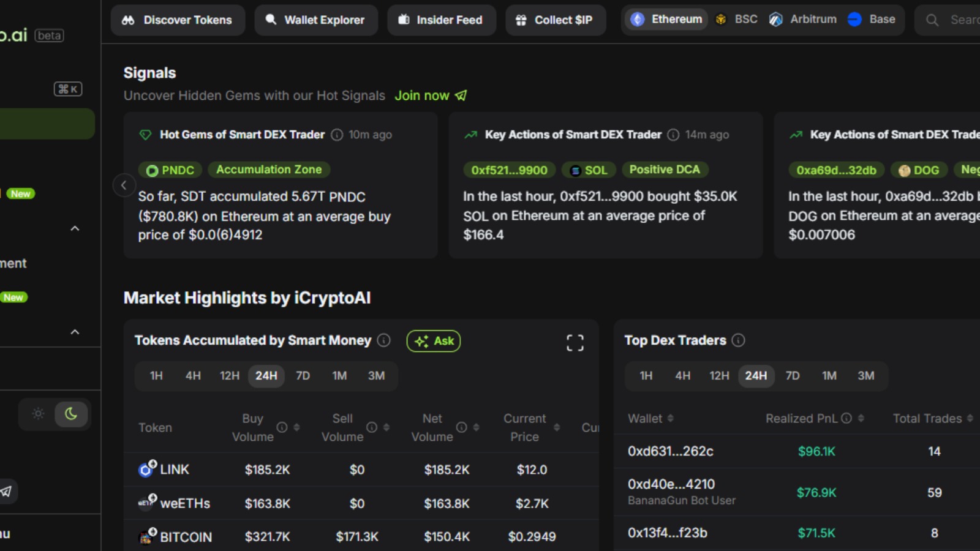Image resolution: width=980 pixels, height=551 pixels.
Task: Click the Join now link
Action: [431, 96]
